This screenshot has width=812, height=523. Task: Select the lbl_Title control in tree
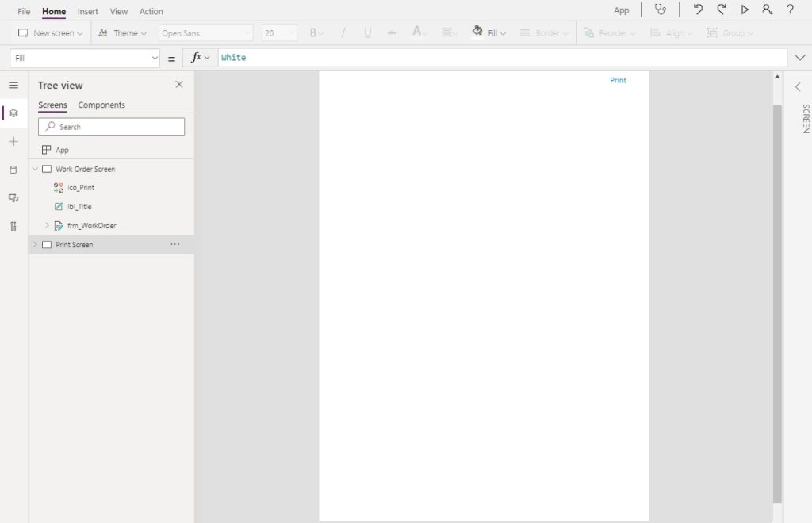(79, 206)
